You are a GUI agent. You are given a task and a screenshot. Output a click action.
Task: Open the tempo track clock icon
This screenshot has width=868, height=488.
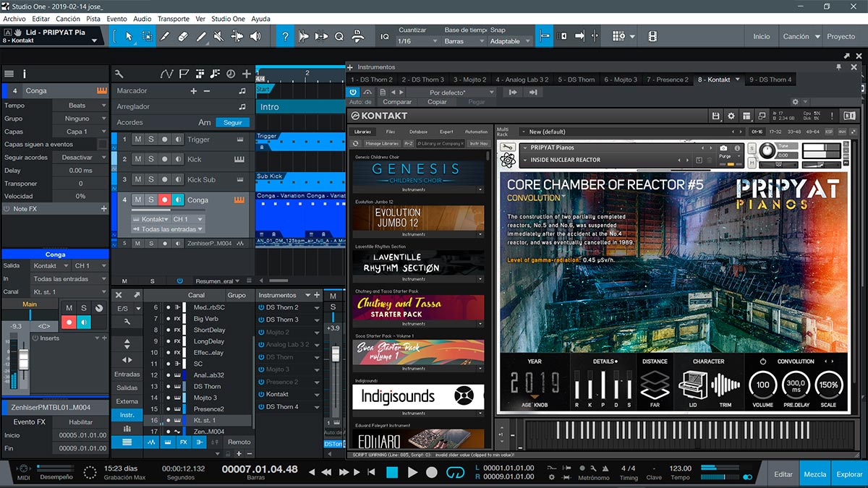point(231,74)
